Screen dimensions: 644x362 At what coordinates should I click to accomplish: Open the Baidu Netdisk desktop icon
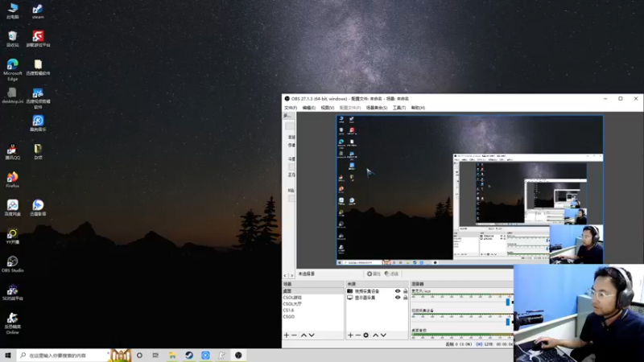pos(13,208)
